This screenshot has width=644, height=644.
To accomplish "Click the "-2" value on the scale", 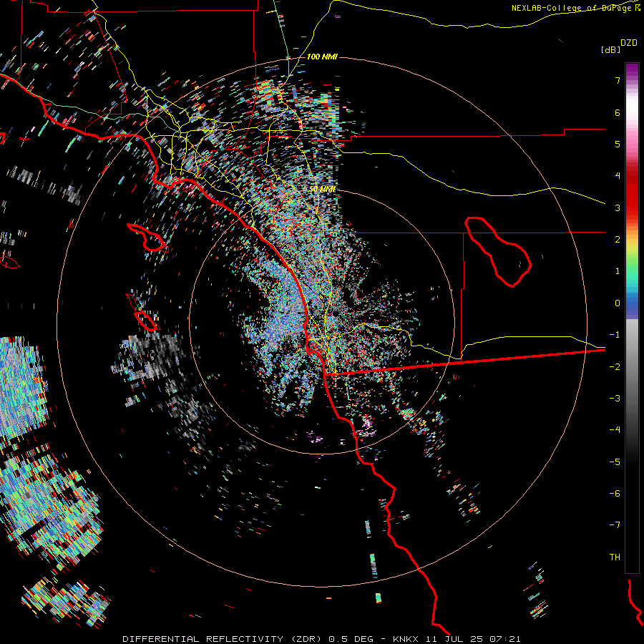I will 615,367.
